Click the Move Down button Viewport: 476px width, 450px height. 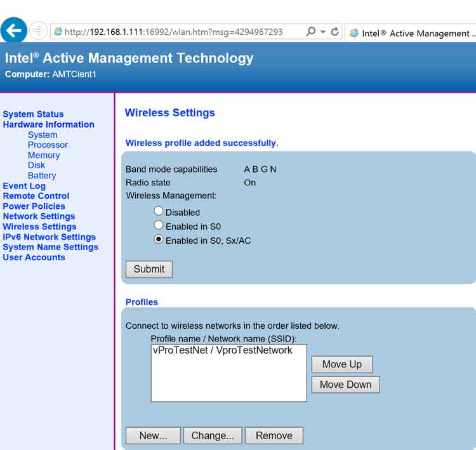coord(346,385)
